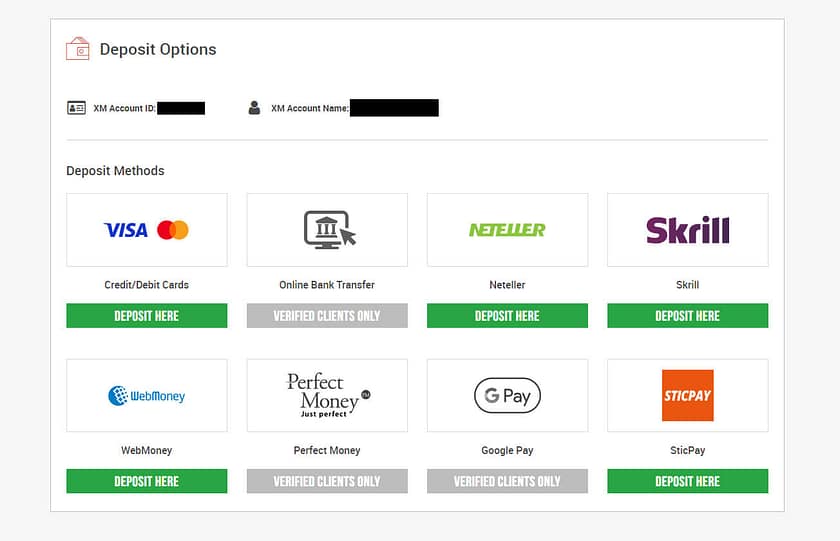Select the Online Bank Transfer icon
Screen dimensions: 840x541
pos(328,230)
